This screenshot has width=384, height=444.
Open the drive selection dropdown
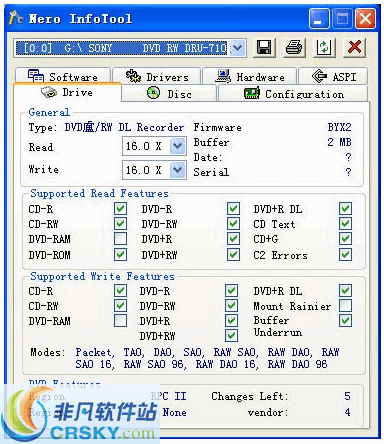click(237, 48)
